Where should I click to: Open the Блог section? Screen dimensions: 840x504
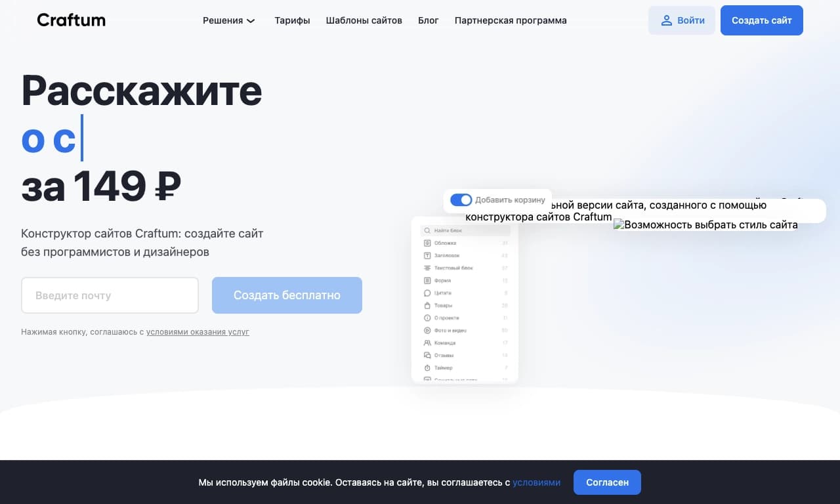click(429, 20)
